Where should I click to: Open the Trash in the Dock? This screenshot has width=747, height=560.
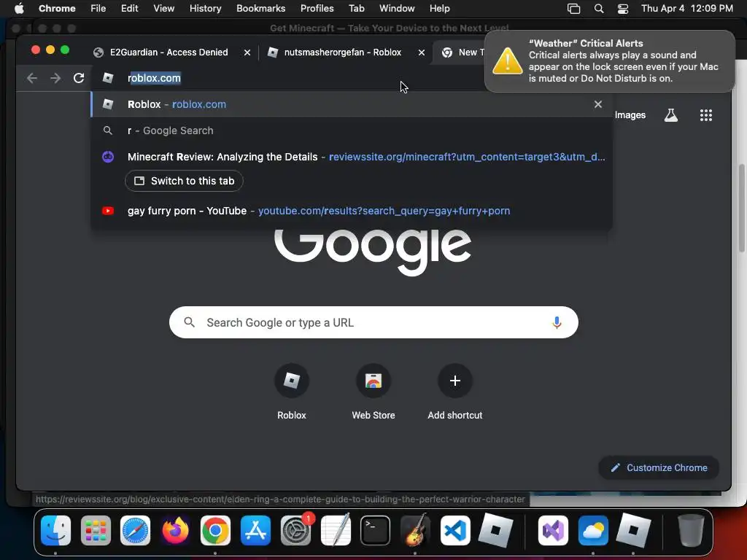click(691, 530)
